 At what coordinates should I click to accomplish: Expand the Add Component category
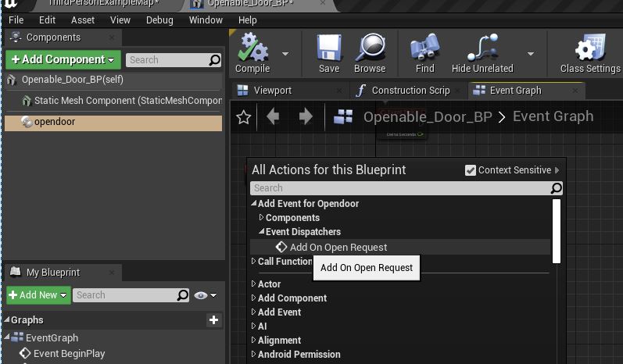tap(253, 298)
